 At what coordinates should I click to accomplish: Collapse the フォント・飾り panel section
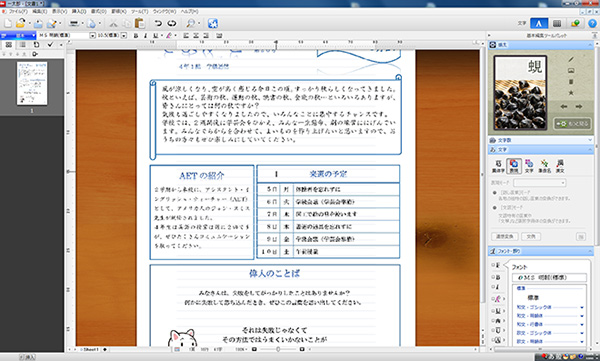[590, 251]
